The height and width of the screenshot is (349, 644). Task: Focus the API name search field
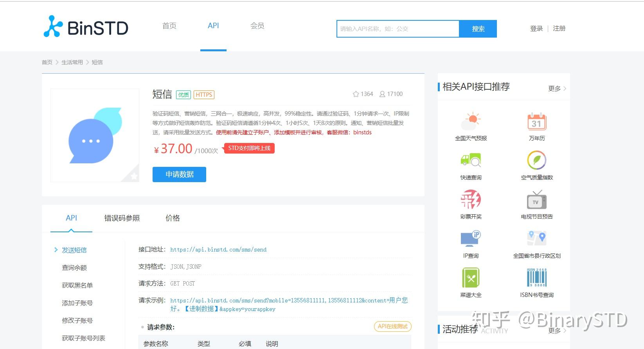pos(398,29)
